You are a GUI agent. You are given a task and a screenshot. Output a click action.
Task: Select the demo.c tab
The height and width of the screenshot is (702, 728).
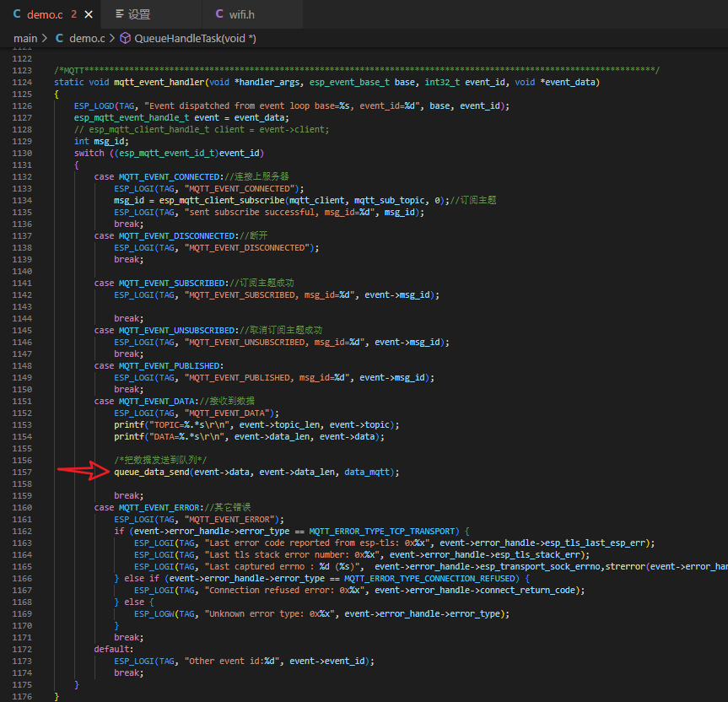[x=44, y=14]
